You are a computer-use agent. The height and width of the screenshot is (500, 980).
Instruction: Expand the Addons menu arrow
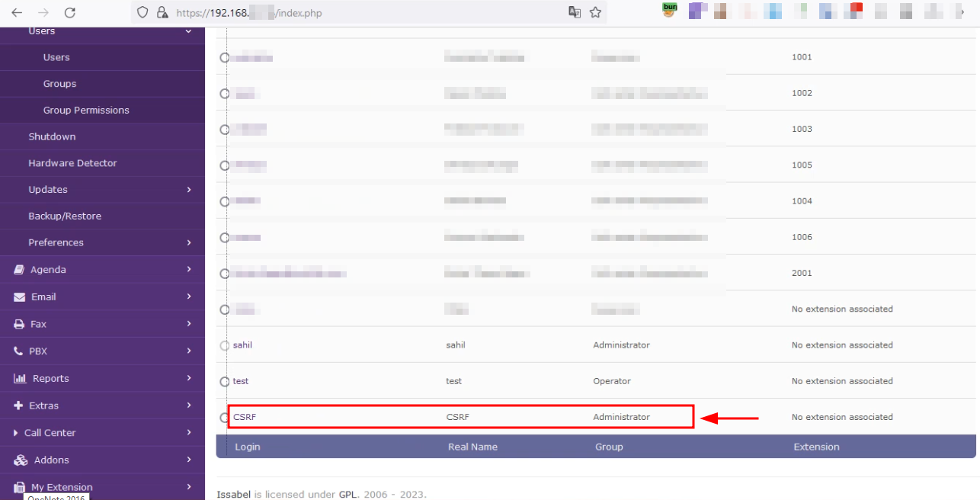tap(189, 460)
